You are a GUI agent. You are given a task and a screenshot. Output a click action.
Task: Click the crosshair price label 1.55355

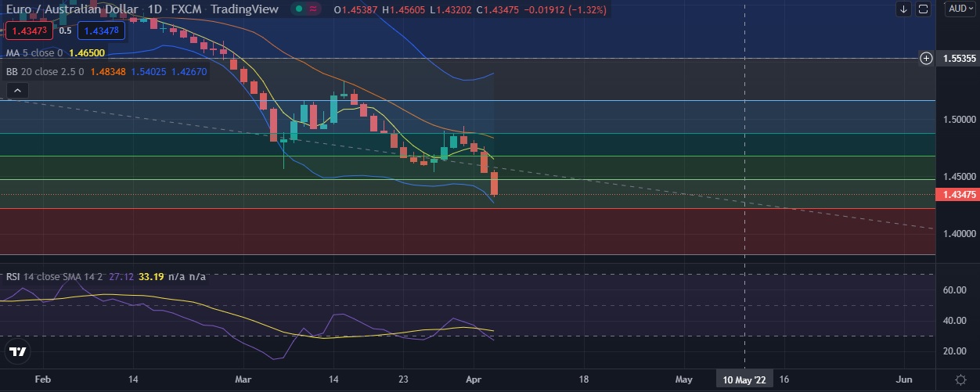[x=959, y=58]
